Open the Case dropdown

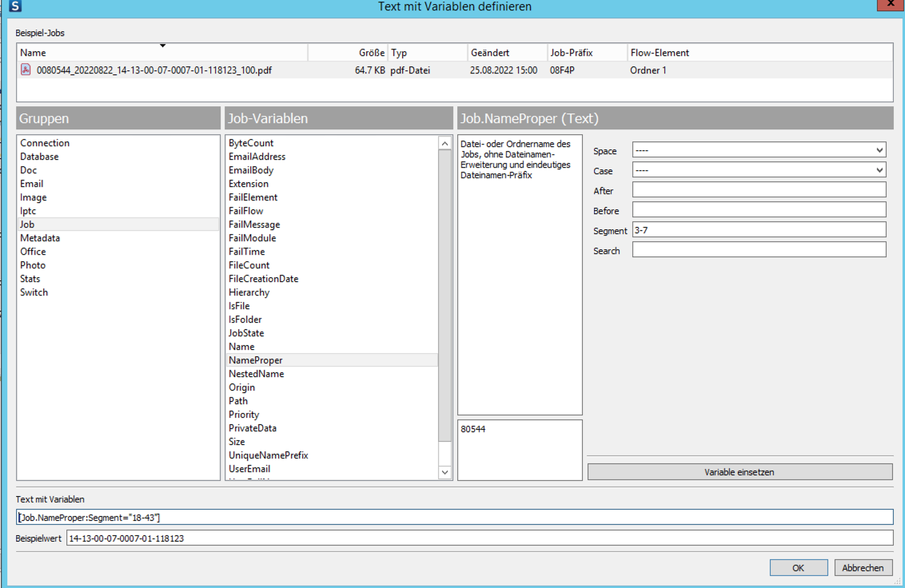tap(758, 170)
